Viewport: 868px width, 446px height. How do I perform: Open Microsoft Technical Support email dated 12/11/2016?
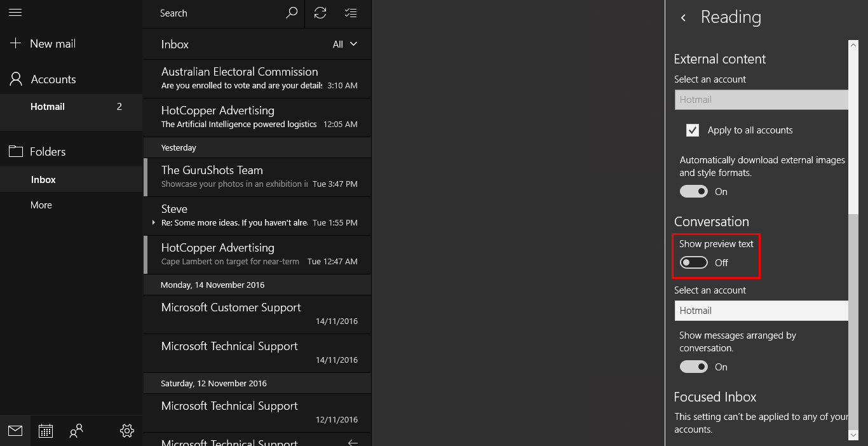click(x=257, y=412)
